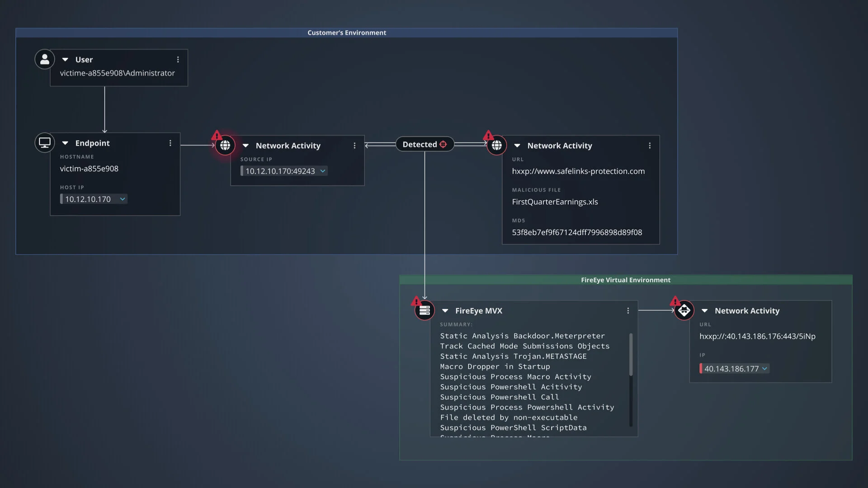The height and width of the screenshot is (488, 868).
Task: Click the hxxp://www.safelinks-protection.com URL
Action: pyautogui.click(x=578, y=171)
